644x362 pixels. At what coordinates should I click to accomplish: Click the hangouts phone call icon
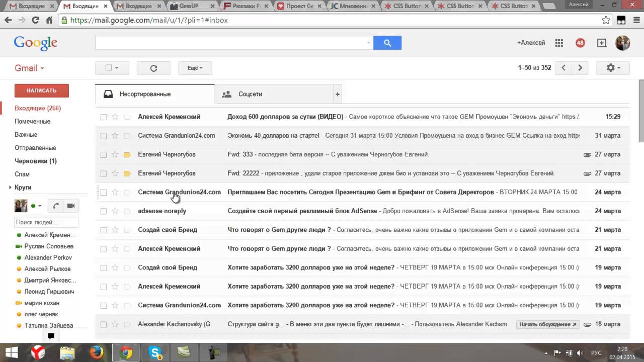pos(56,206)
